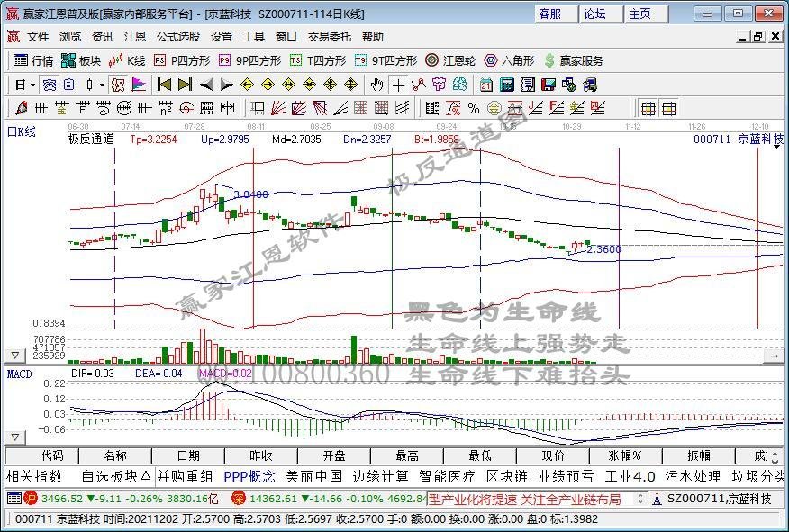Toggle the crosshair cursor tool
This screenshot has width=789, height=532.
point(398,85)
